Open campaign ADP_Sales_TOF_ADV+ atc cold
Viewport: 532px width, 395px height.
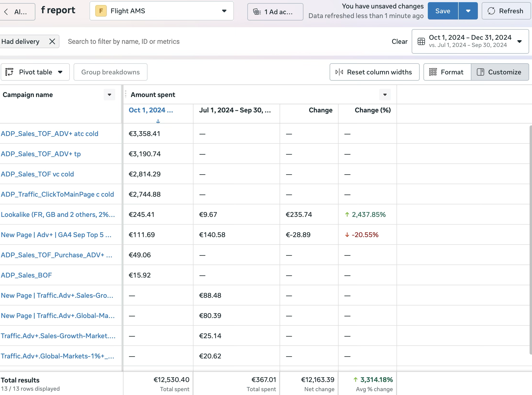tap(50, 134)
